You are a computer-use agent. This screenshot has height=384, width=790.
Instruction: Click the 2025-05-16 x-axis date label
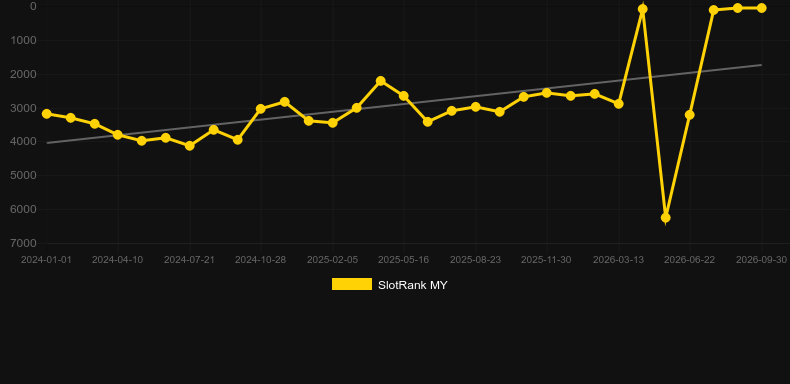point(404,260)
